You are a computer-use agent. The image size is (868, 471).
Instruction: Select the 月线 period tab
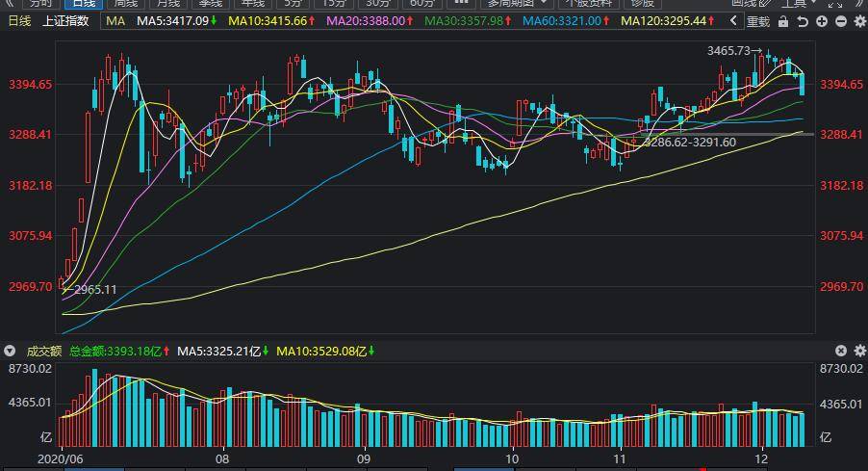click(168, 3)
